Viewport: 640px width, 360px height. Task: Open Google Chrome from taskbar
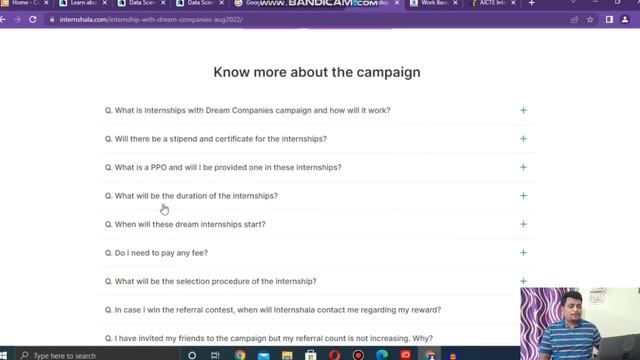(x=240, y=356)
